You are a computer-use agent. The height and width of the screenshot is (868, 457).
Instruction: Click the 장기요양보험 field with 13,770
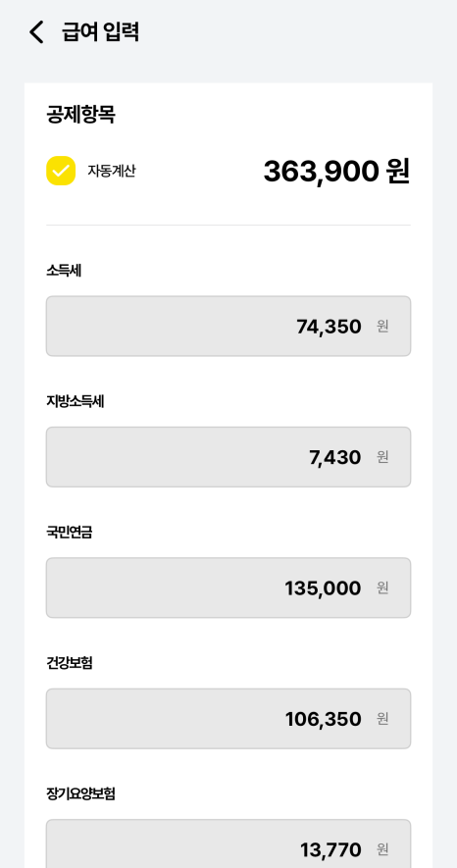click(228, 843)
